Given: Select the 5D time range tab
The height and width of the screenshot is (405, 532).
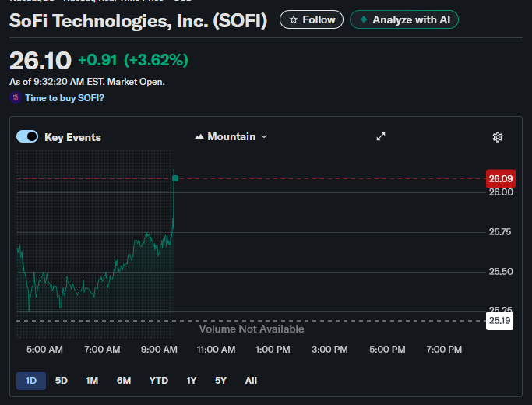Looking at the screenshot, I should coord(61,381).
